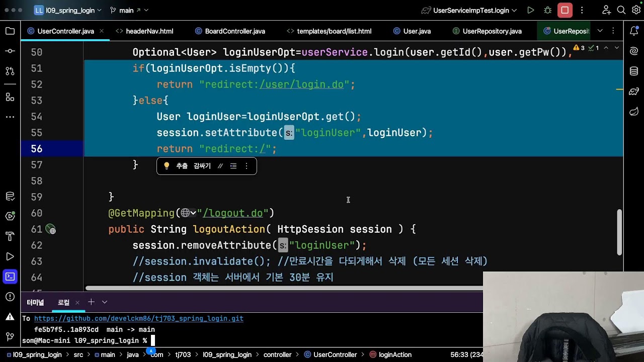The image size is (644, 362).
Task: Open the Structure tool window icon
Action: pyautogui.click(x=10, y=97)
